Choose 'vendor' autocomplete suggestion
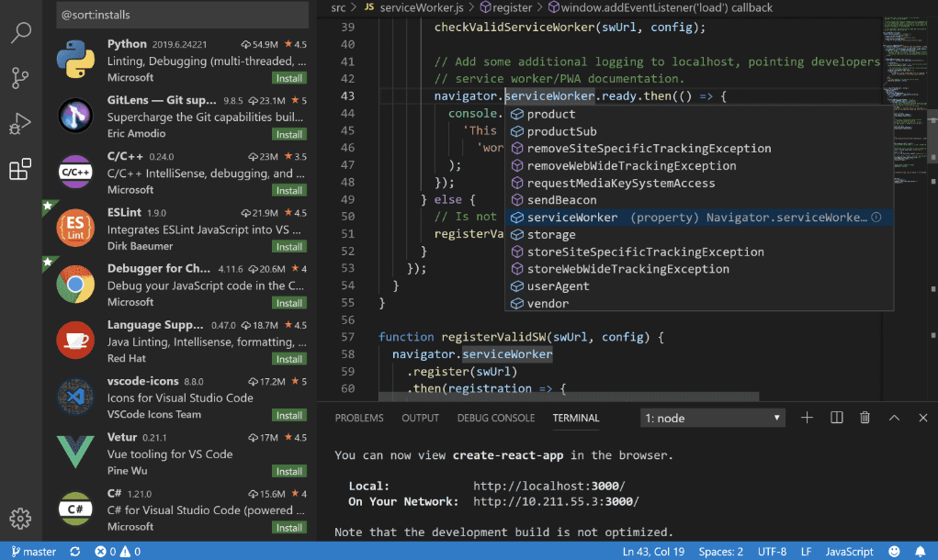The width and height of the screenshot is (938, 560). (699, 304)
